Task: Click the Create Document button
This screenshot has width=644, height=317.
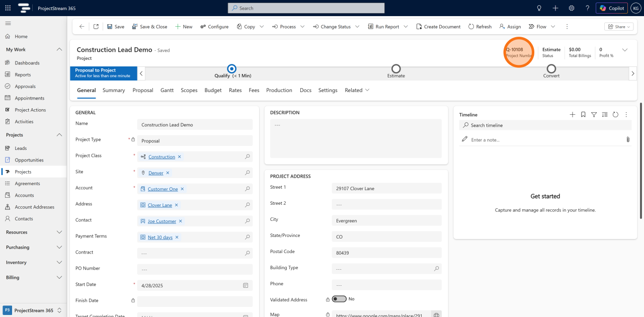Action: (x=438, y=27)
